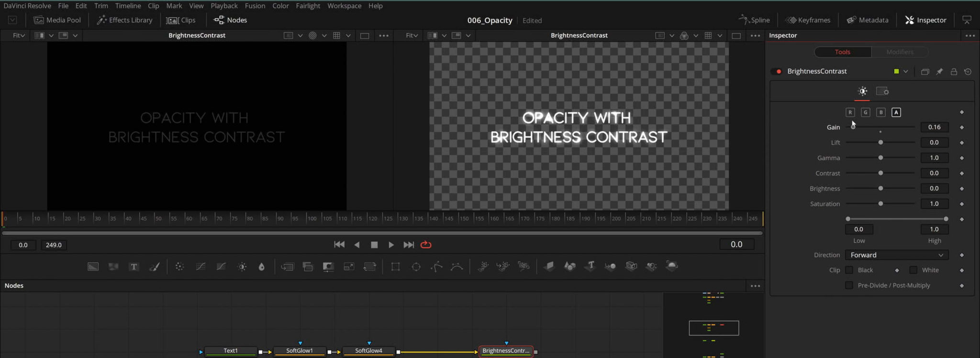Add the pMerge particle tool
The image size is (980, 358).
pos(503,266)
